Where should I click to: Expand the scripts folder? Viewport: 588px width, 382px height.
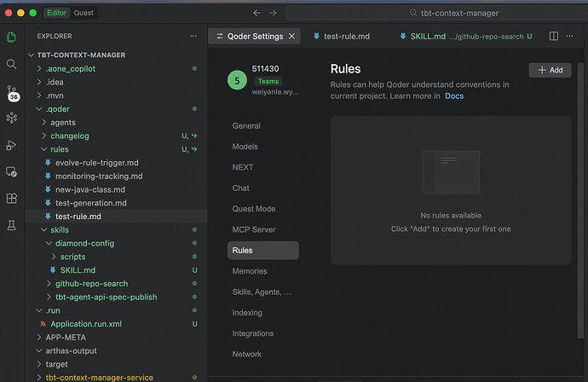tap(54, 257)
